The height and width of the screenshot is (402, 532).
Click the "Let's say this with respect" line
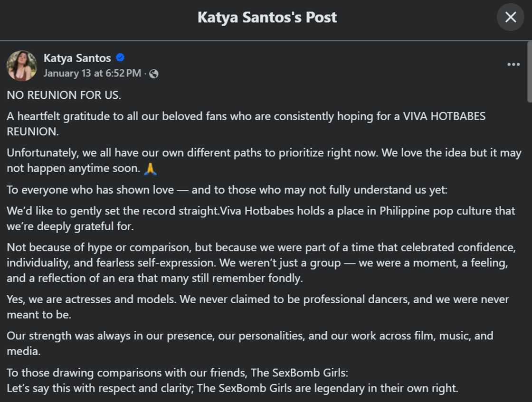pos(232,388)
